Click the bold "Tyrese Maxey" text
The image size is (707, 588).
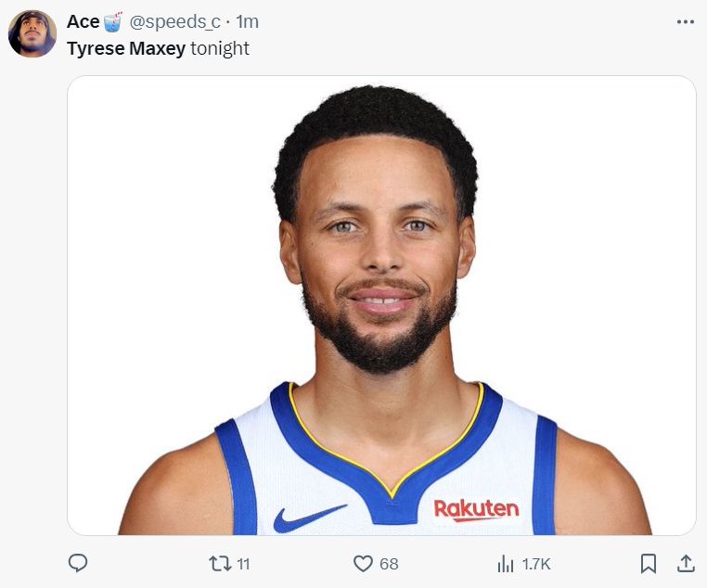click(x=126, y=48)
